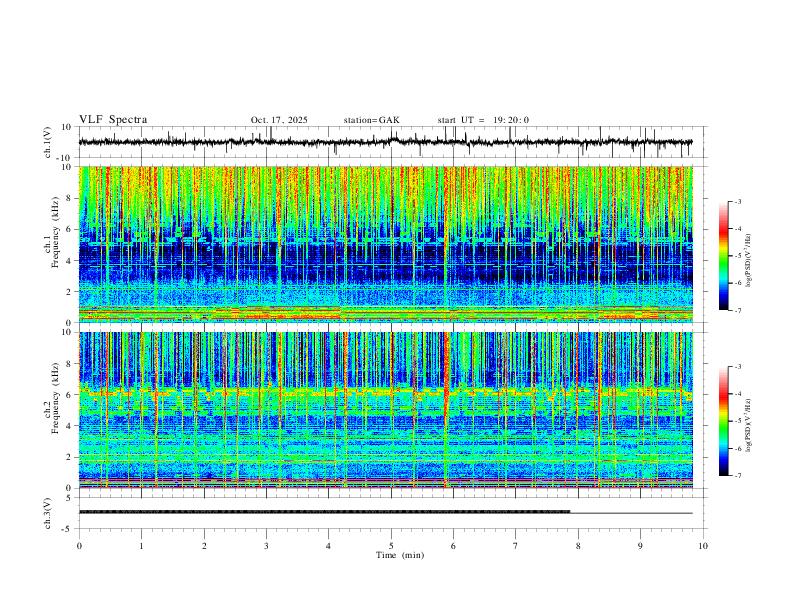Click the ch.3(V) axis label
The height and width of the screenshot is (612, 792).
[x=48, y=514]
